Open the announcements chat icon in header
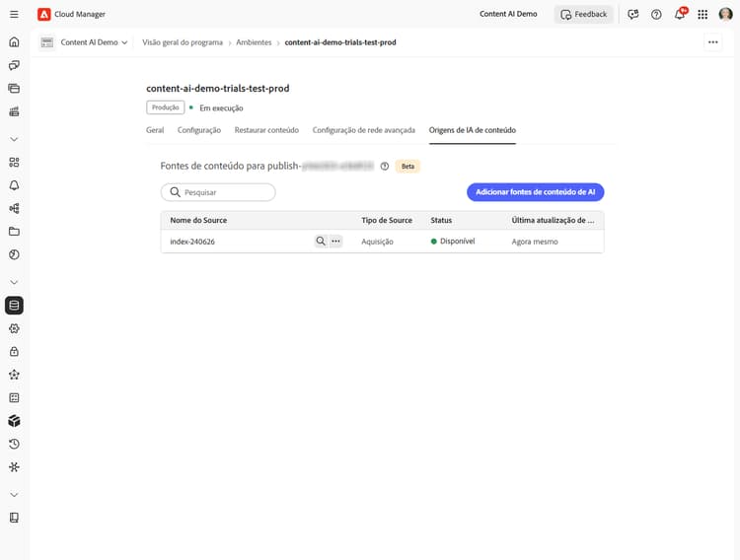 pos(632,14)
